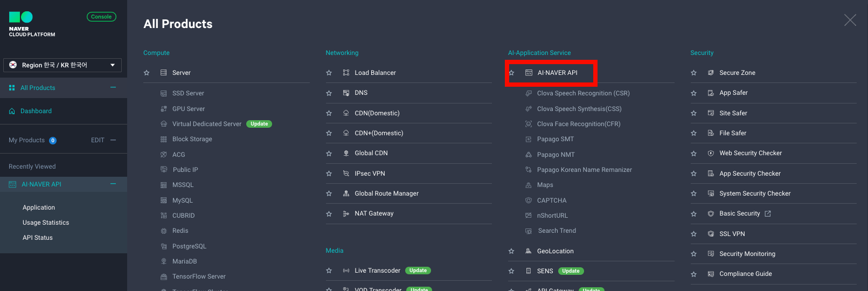This screenshot has height=291, width=868.
Task: Close the All Products panel
Action: (x=850, y=20)
